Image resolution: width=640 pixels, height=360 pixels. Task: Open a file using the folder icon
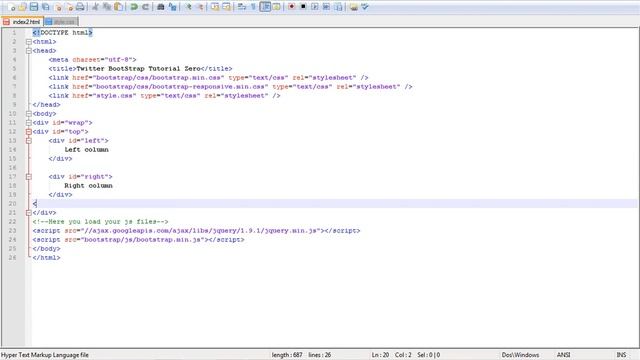[22, 7]
